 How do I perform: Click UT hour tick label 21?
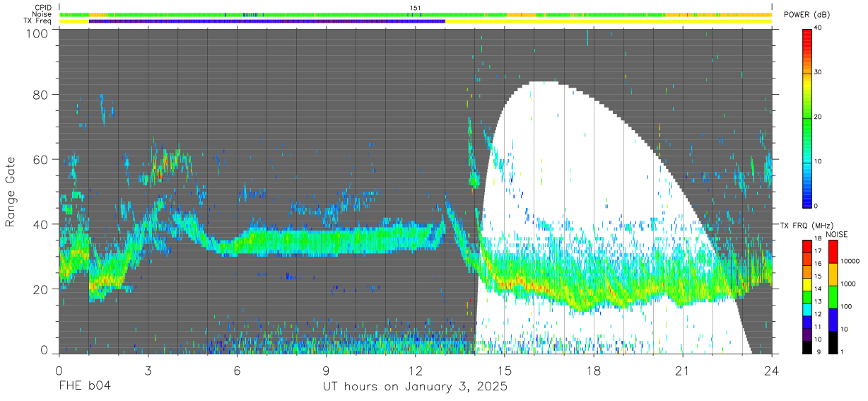[683, 371]
